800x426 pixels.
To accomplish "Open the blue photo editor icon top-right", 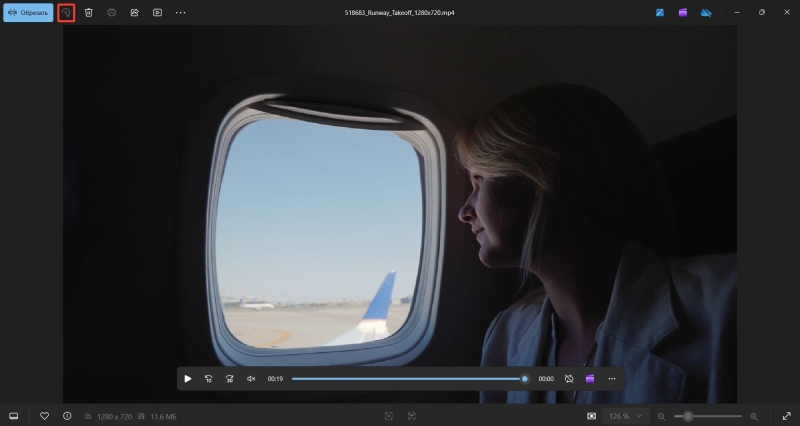I will (x=660, y=13).
